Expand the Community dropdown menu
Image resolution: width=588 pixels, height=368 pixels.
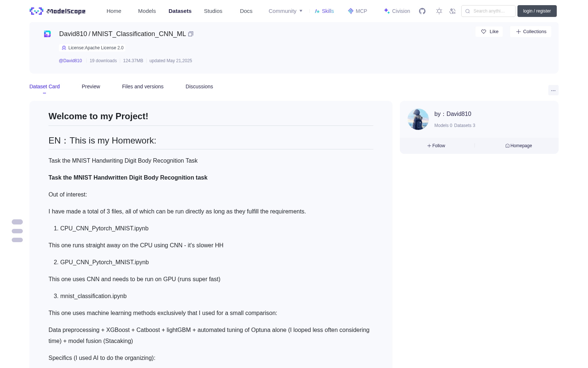pos(286,11)
